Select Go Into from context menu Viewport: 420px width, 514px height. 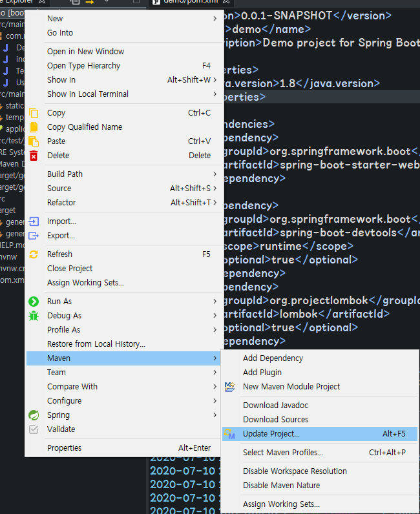tap(123, 33)
